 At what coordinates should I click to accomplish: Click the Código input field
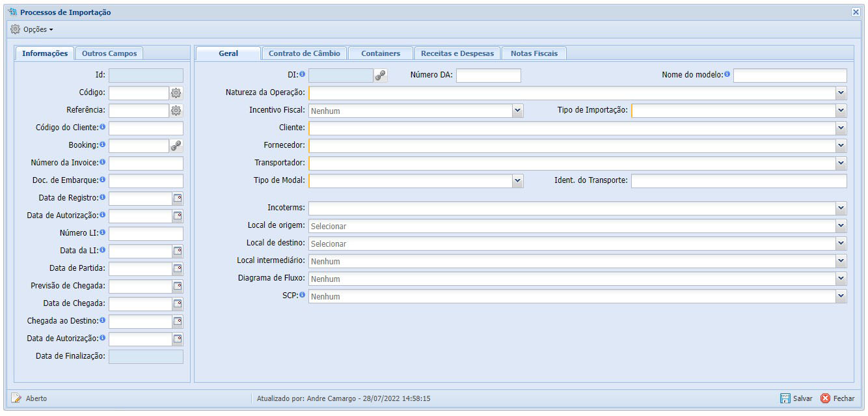pos(139,93)
